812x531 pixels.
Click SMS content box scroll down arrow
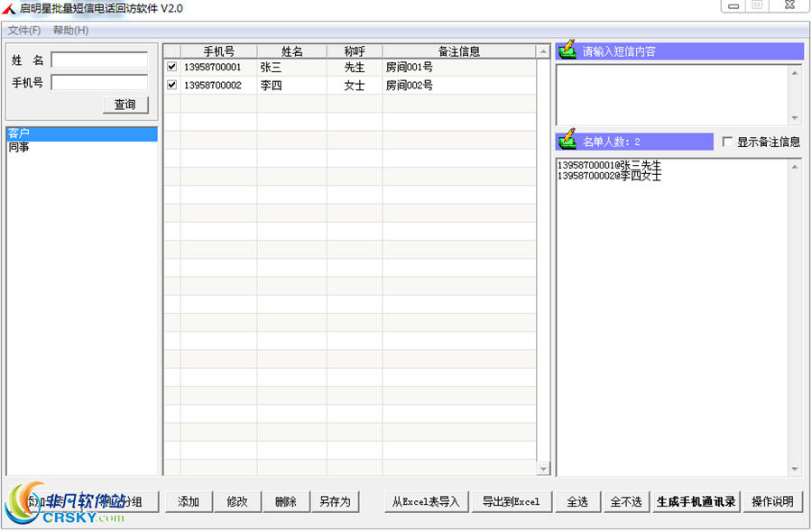point(795,118)
